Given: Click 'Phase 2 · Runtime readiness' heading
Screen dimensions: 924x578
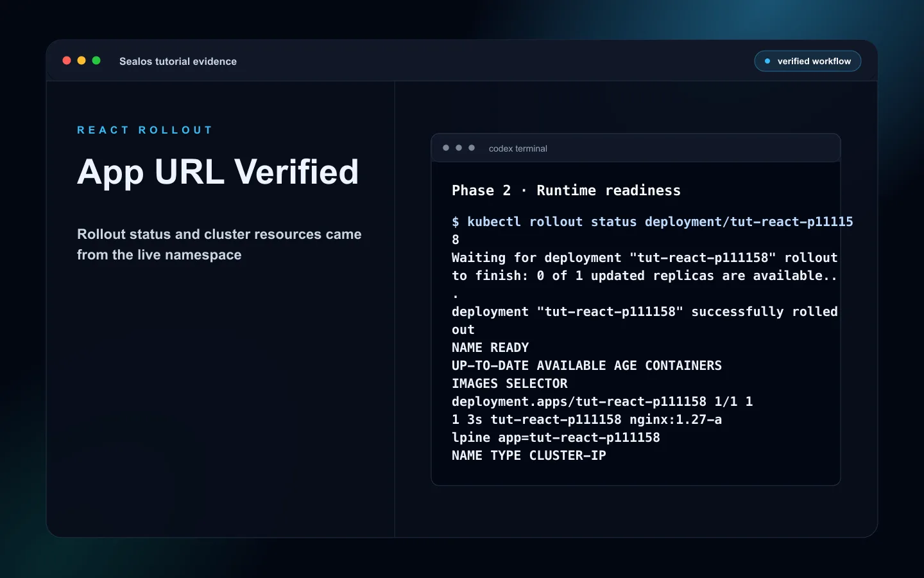Looking at the screenshot, I should tap(566, 191).
